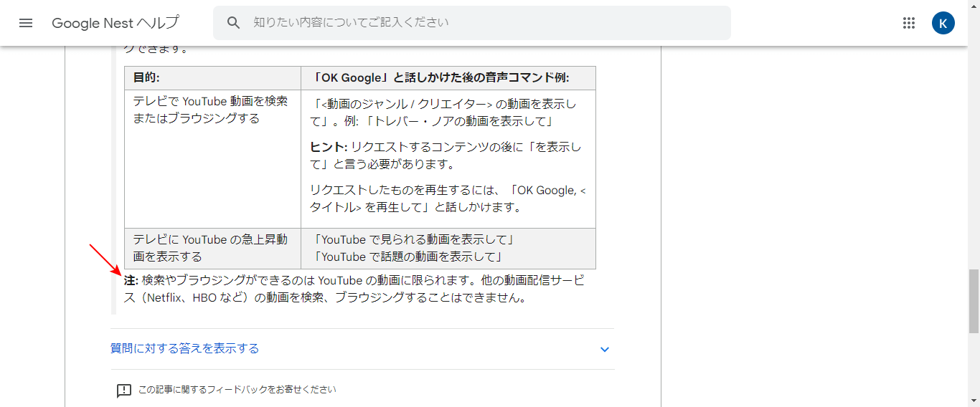980x407 pixels.
Task: Click 「YouTube で見られる動画を表示して」 text
Action: click(x=414, y=240)
